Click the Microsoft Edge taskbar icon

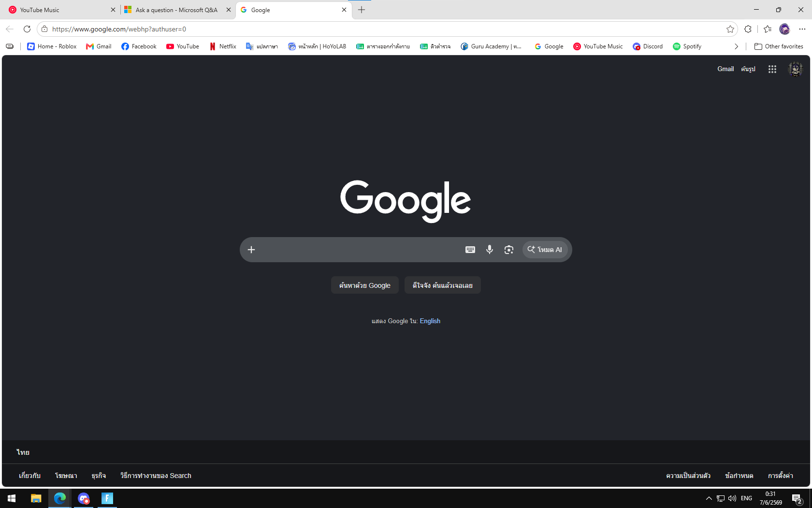pyautogui.click(x=60, y=498)
